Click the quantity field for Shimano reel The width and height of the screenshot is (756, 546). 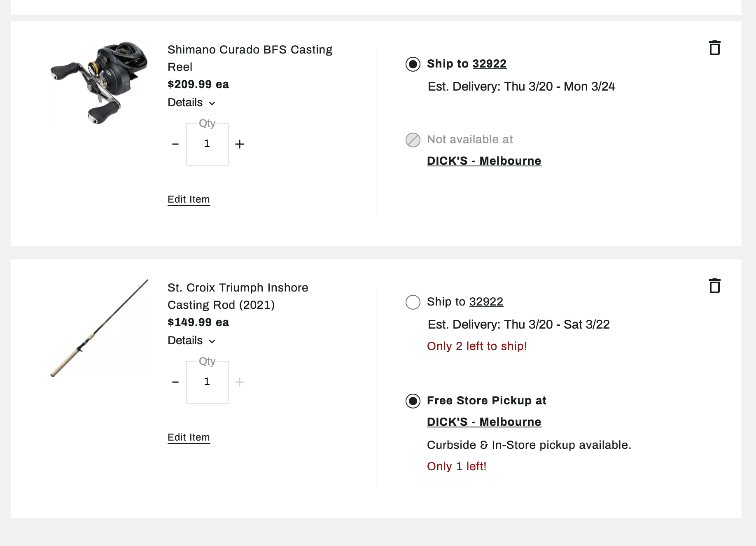click(207, 144)
